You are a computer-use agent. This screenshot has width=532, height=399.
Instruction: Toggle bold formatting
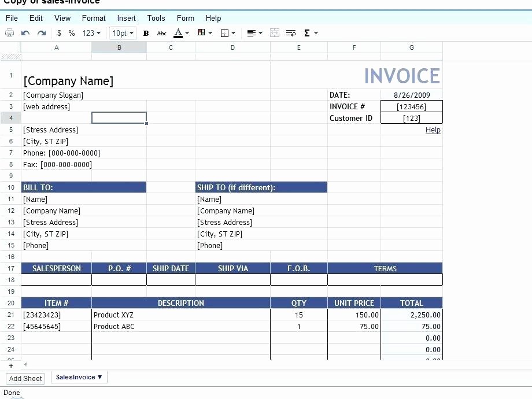[146, 33]
